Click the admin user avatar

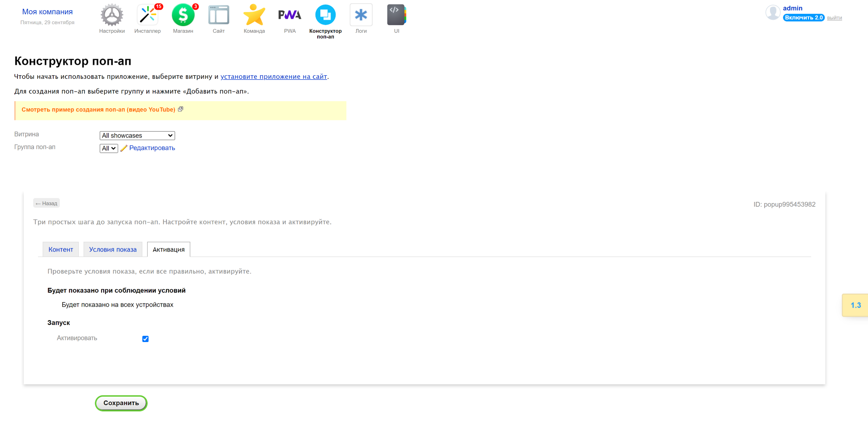(x=773, y=13)
